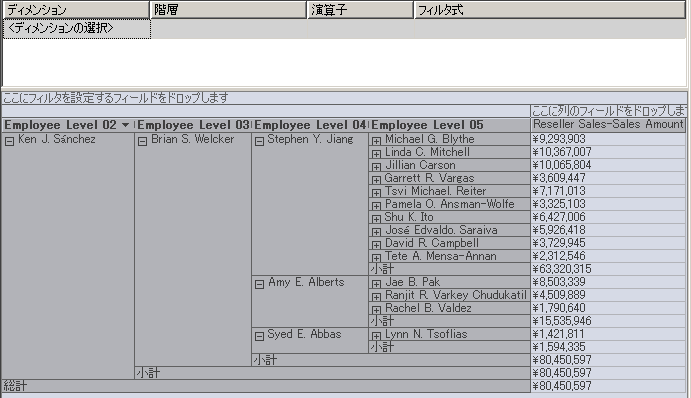
Task: Click the ¥3,325,103 value cell
Action: [x=608, y=204]
